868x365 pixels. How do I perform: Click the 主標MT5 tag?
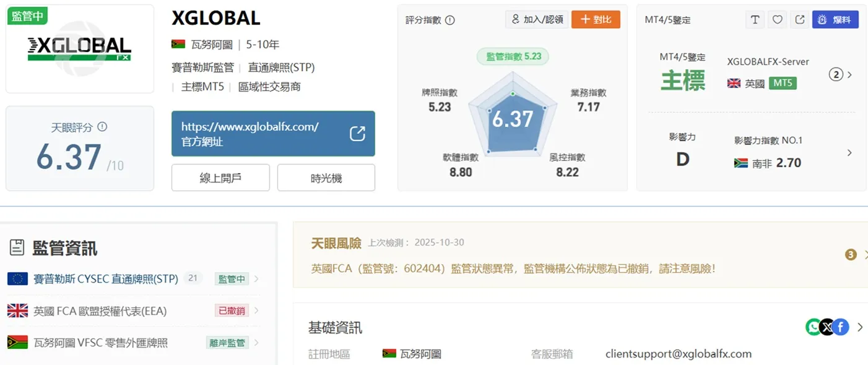202,87
